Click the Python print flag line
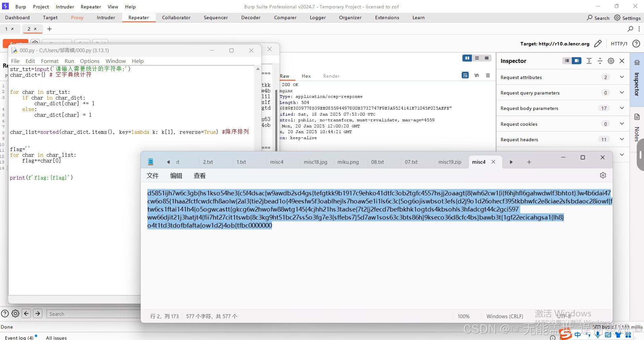Viewport: 644px width, 340px height. pyautogui.click(x=41, y=178)
